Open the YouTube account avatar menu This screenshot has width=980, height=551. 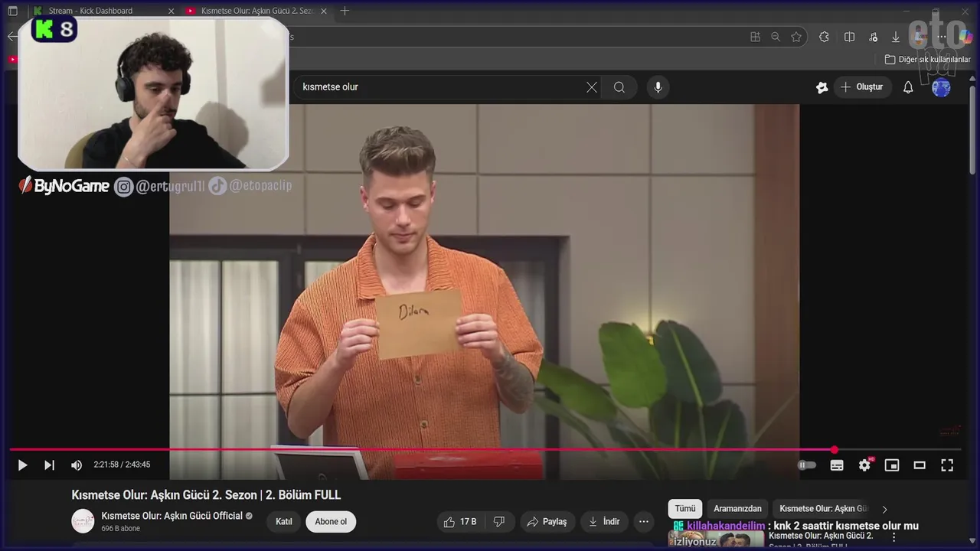click(x=941, y=87)
